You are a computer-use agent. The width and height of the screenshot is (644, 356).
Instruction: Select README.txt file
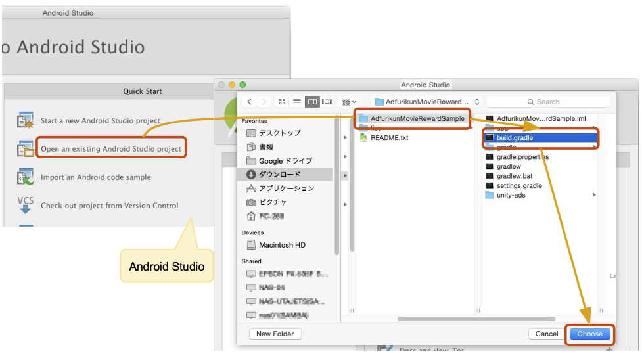[389, 137]
